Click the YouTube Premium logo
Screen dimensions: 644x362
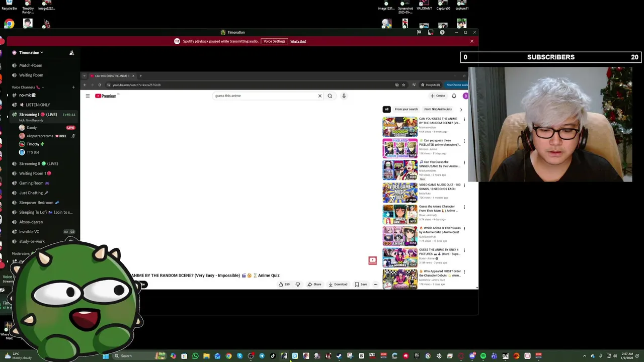click(x=106, y=96)
